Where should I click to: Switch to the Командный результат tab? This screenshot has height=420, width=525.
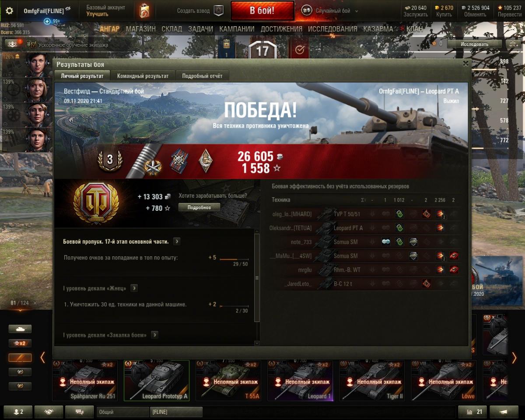[143, 76]
